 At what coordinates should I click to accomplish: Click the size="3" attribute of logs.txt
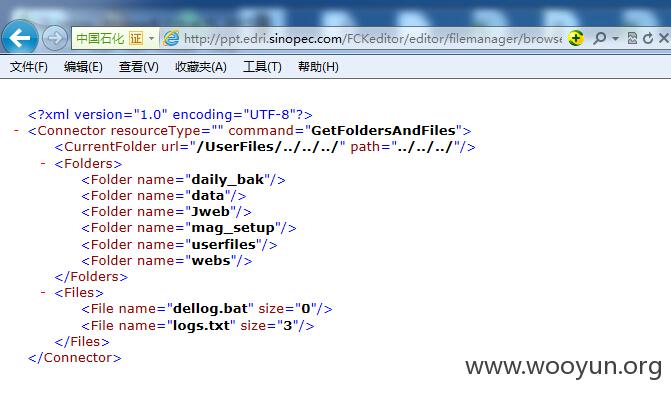point(270,326)
